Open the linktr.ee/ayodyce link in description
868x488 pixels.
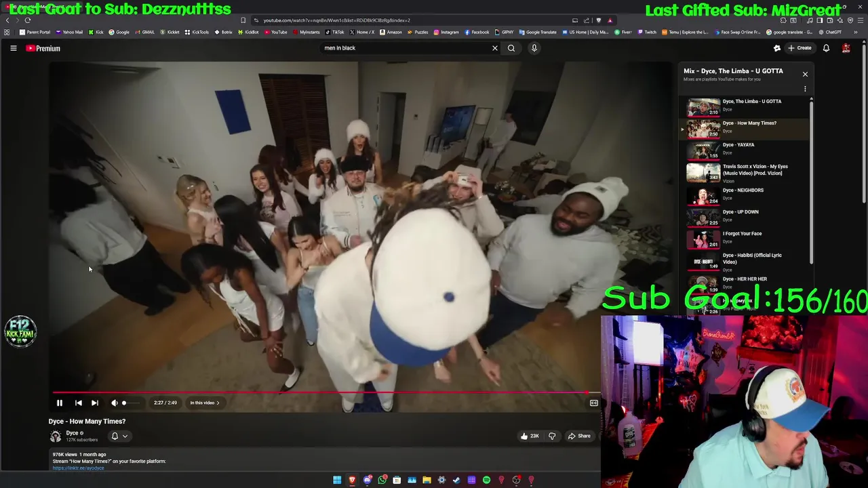tap(78, 468)
